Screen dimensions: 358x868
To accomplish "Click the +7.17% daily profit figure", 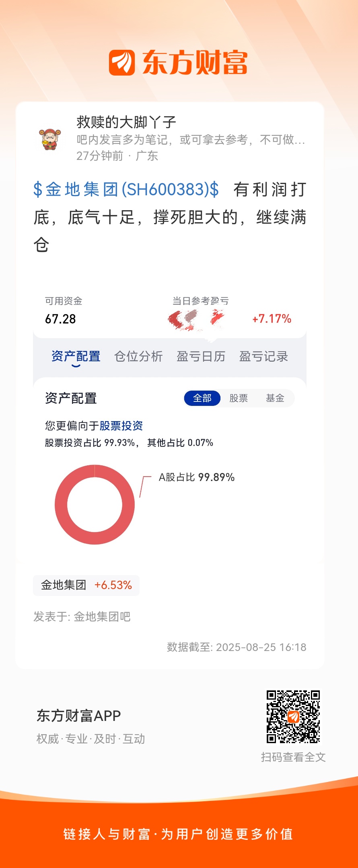I will (x=272, y=319).
